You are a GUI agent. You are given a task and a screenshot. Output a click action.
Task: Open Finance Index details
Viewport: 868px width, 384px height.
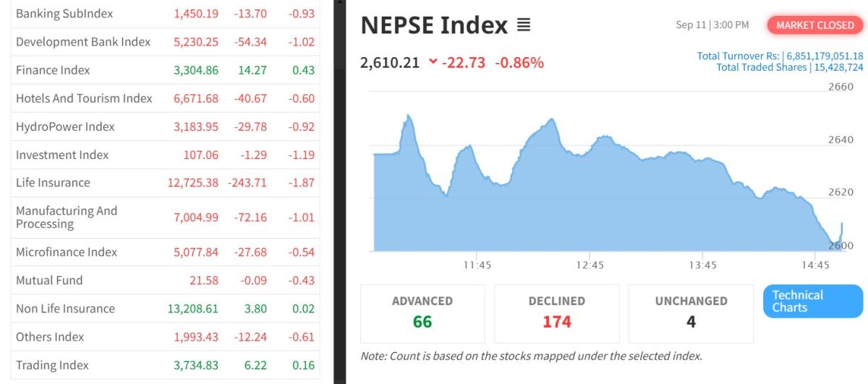point(53,70)
